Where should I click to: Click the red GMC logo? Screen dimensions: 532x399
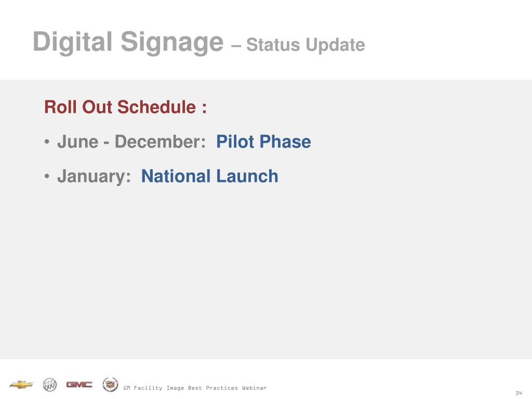coord(79,384)
